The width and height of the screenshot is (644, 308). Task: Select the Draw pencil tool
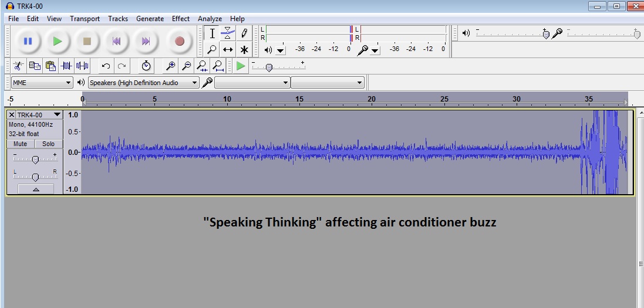click(244, 33)
